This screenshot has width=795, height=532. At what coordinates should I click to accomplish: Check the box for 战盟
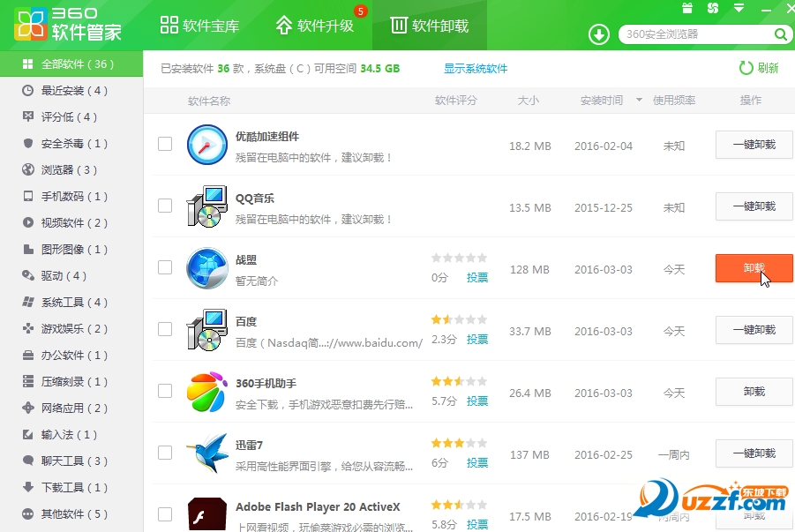coord(165,267)
